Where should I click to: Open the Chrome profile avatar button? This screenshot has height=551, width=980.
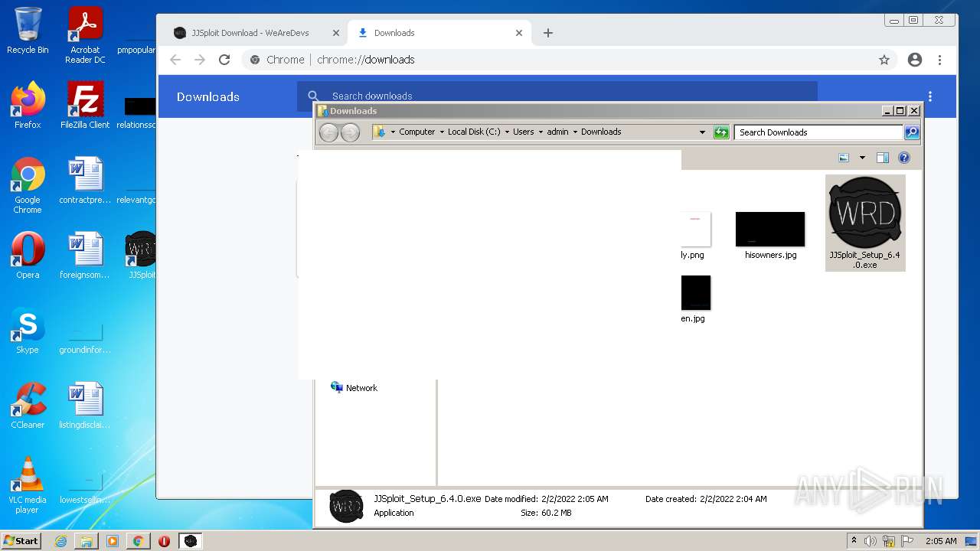tap(915, 60)
